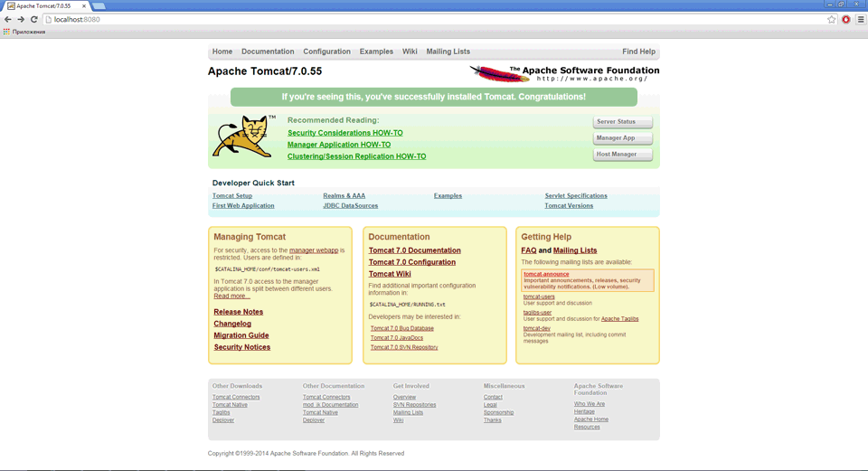Open the JDBC DataSources link
The height and width of the screenshot is (471, 868).
[x=351, y=206]
